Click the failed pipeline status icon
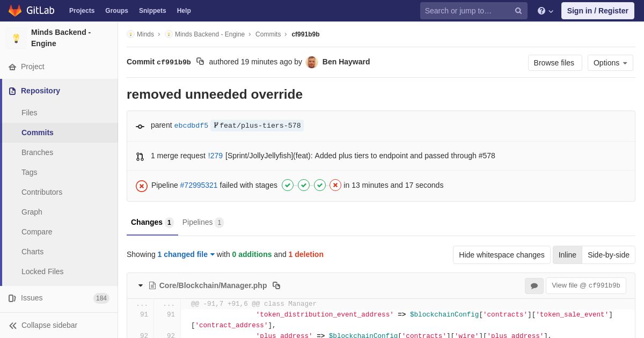The width and height of the screenshot is (644, 338). [142, 186]
